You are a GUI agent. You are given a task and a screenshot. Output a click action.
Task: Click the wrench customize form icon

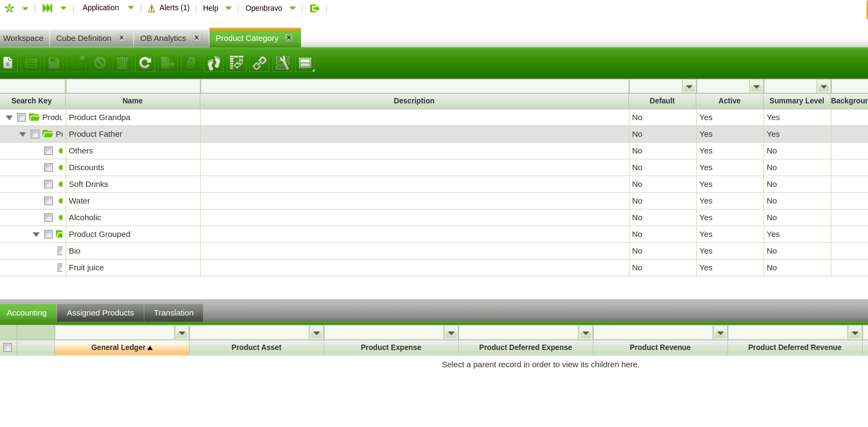[282, 63]
